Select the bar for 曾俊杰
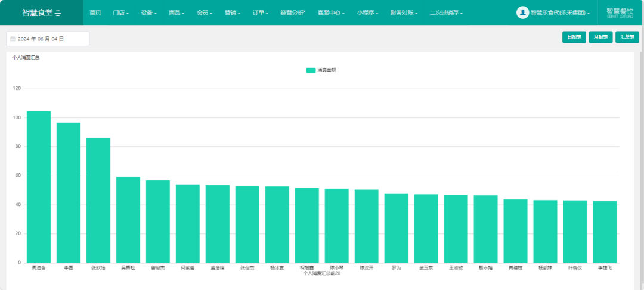The image size is (644, 290). tap(157, 222)
